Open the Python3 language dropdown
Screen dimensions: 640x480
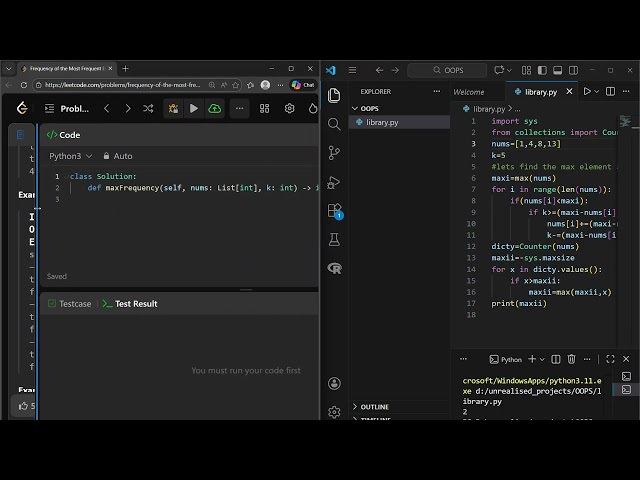(x=71, y=156)
